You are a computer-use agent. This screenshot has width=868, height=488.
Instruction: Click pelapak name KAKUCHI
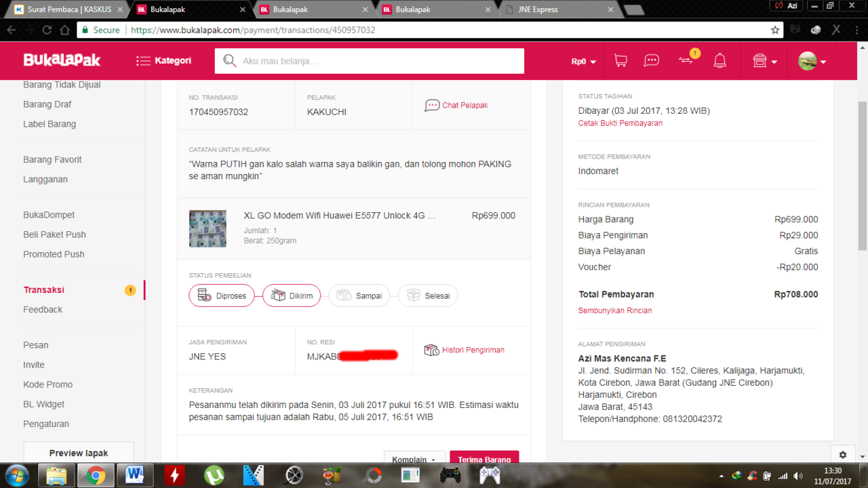[327, 112]
